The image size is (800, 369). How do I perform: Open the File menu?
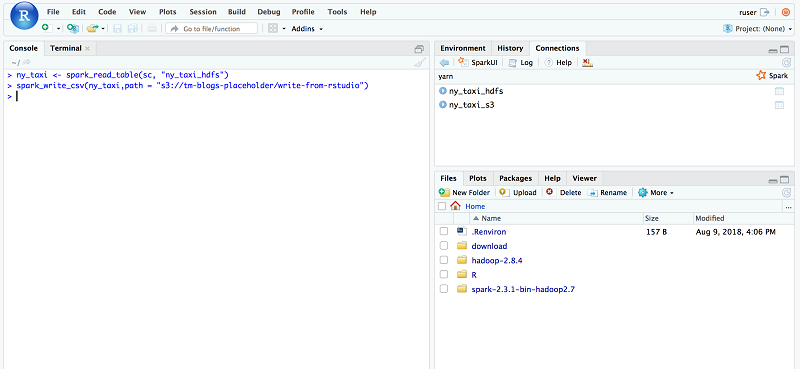click(x=53, y=12)
